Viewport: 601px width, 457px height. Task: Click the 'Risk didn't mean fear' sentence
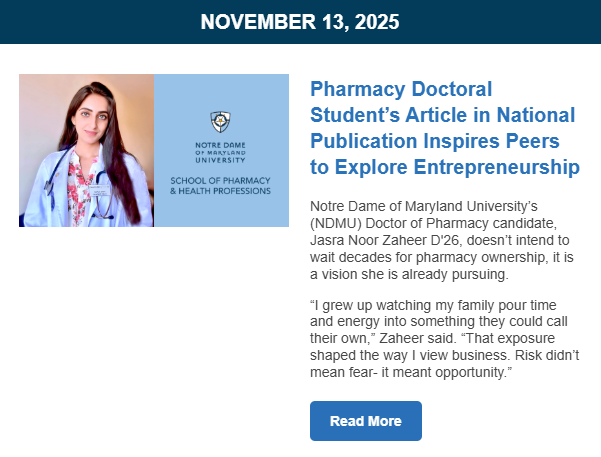click(x=438, y=364)
